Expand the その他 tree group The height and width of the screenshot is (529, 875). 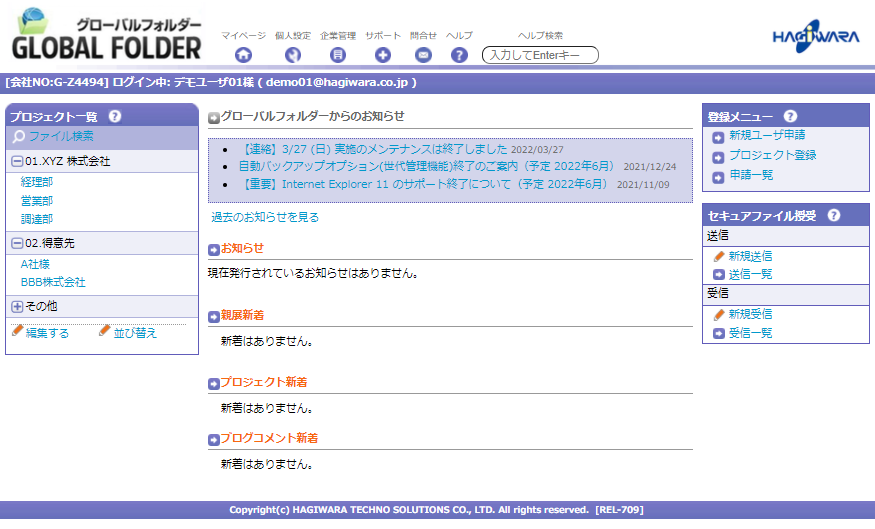tap(17, 307)
